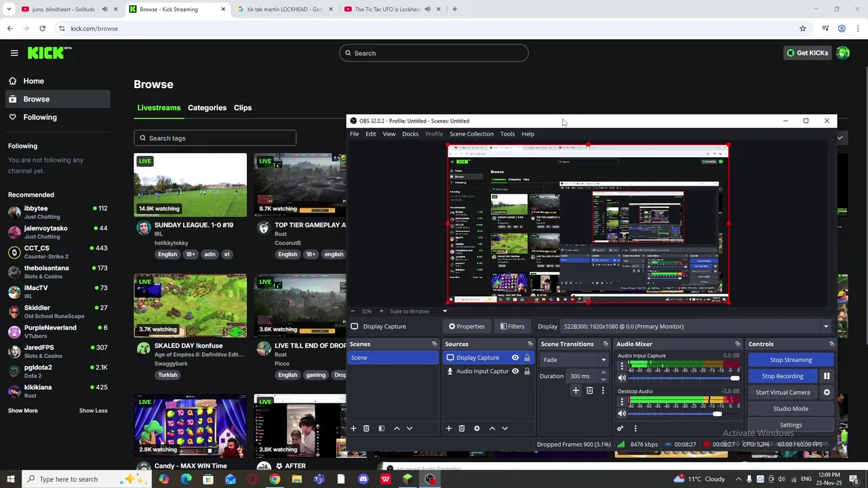This screenshot has width=868, height=488.
Task: Pop out the Audio Mixer dock
Action: (x=738, y=344)
